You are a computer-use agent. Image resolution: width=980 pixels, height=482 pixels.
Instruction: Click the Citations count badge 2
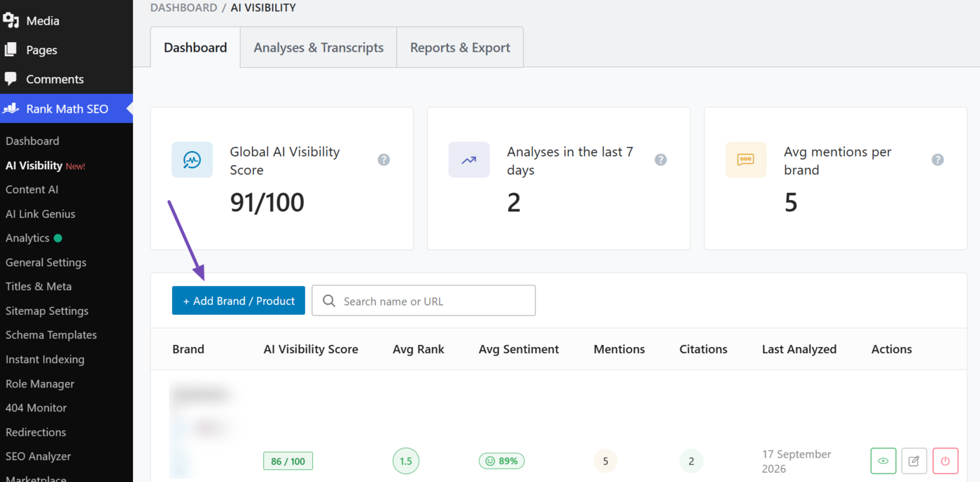[x=692, y=461]
